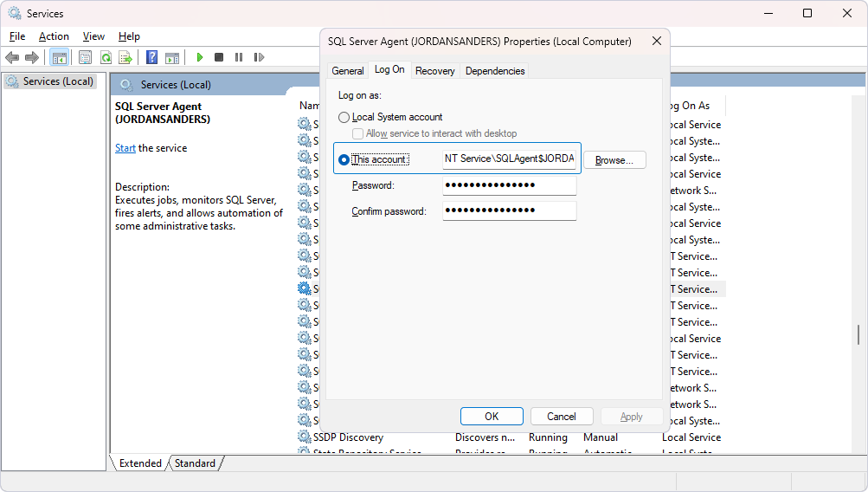868x492 pixels.
Task: Switch to the Dependencies tab
Action: pos(495,71)
